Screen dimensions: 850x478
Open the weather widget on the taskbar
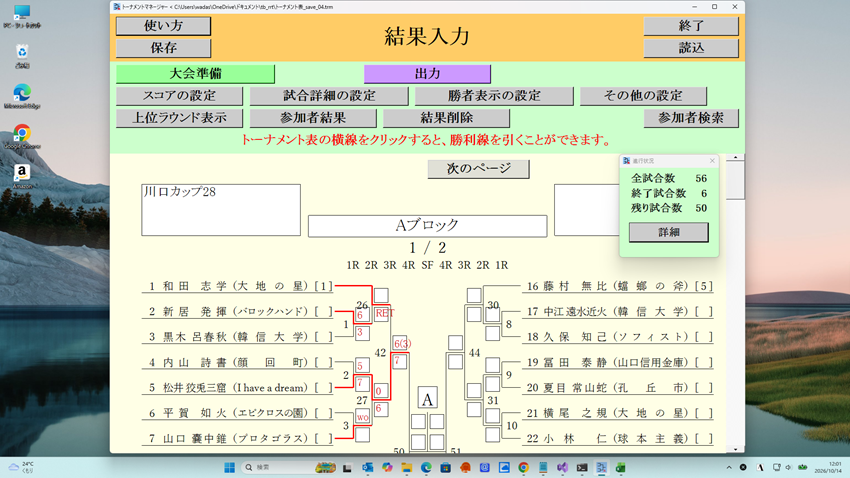pos(22,467)
